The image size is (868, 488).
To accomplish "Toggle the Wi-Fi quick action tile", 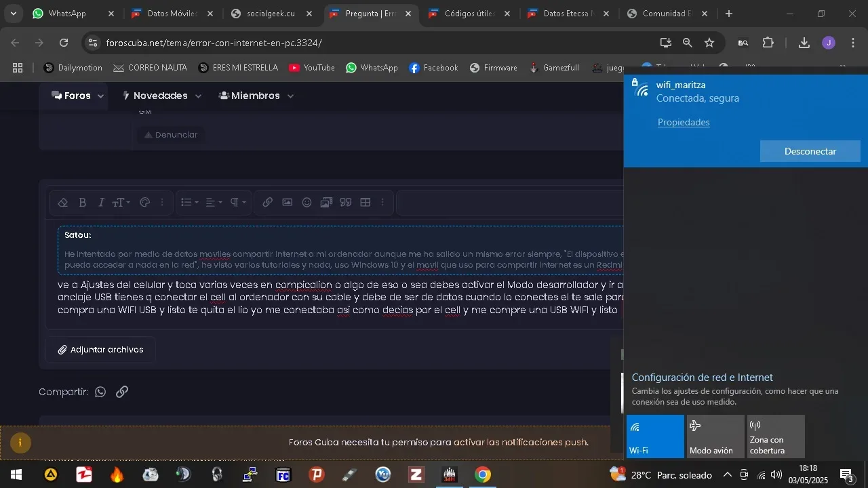I will click(x=655, y=436).
